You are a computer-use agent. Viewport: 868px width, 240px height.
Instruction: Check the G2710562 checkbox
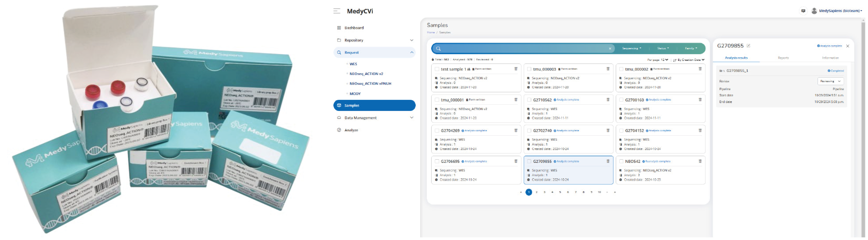(x=529, y=100)
